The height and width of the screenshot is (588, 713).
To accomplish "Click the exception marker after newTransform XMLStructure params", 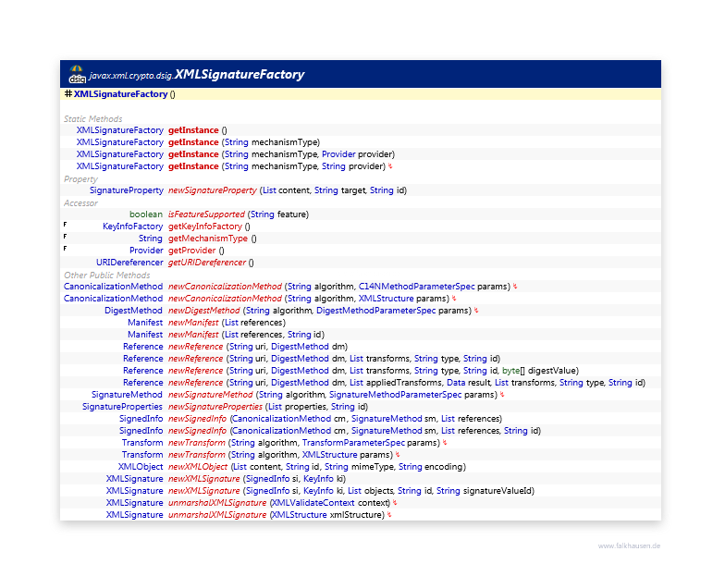I will [x=398, y=455].
